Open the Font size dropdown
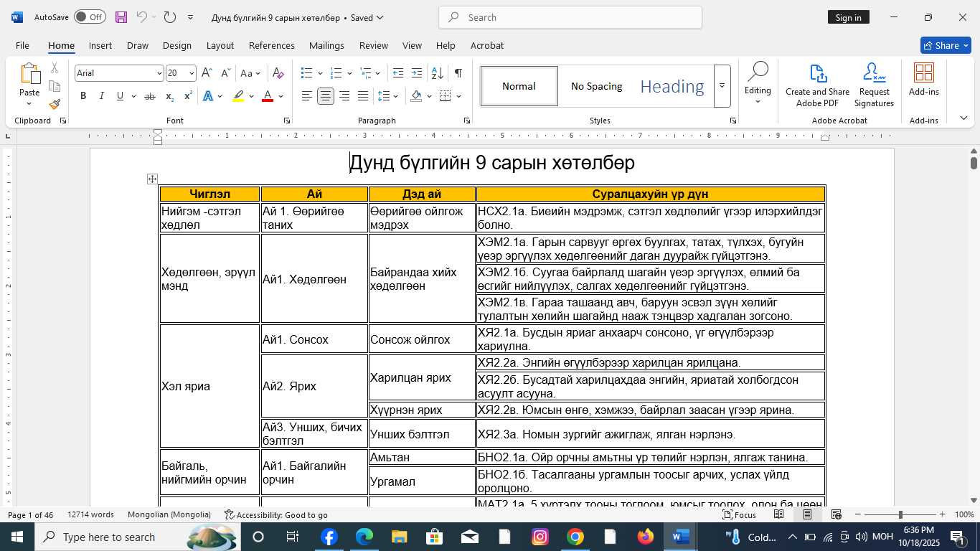This screenshot has height=551, width=980. (x=191, y=73)
